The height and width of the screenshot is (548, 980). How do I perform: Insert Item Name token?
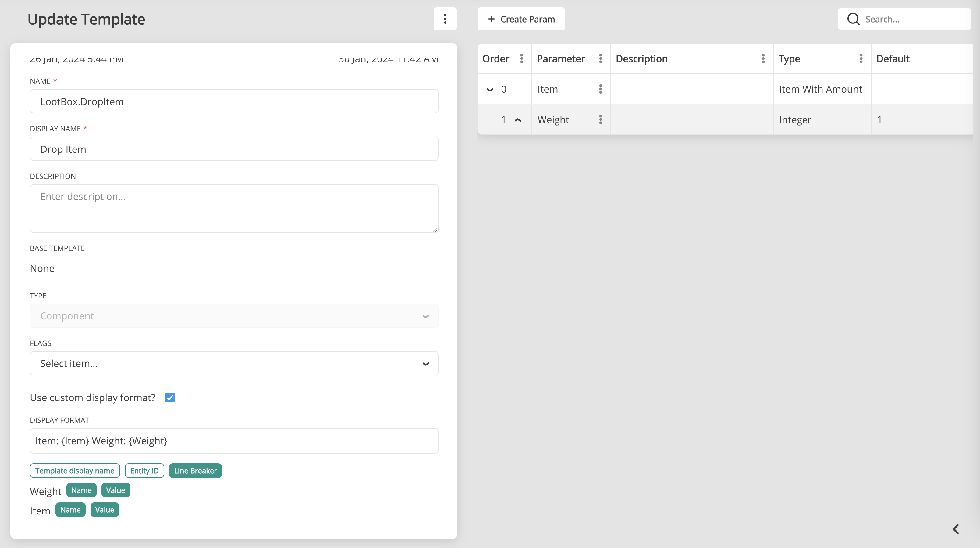coord(70,510)
